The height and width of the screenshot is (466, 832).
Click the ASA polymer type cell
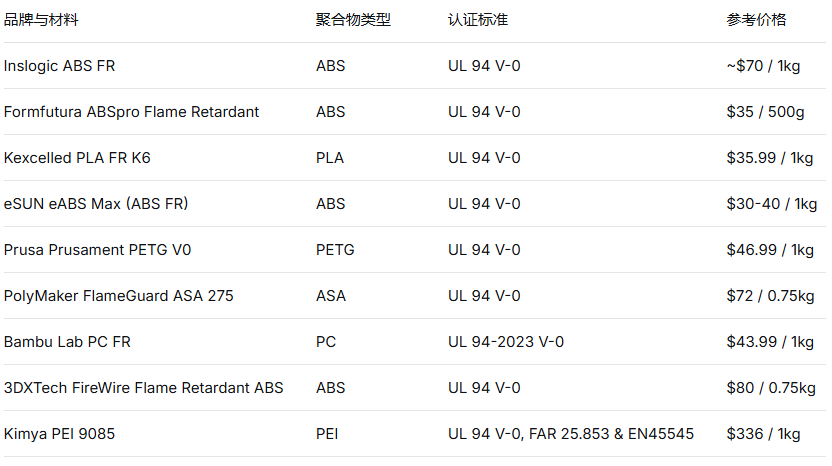[331, 296]
